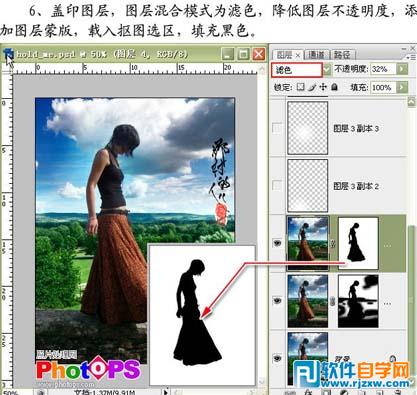This screenshot has height=395, width=417.
Task: Show the 图层 3 副本 3 layer
Action: 277,128
